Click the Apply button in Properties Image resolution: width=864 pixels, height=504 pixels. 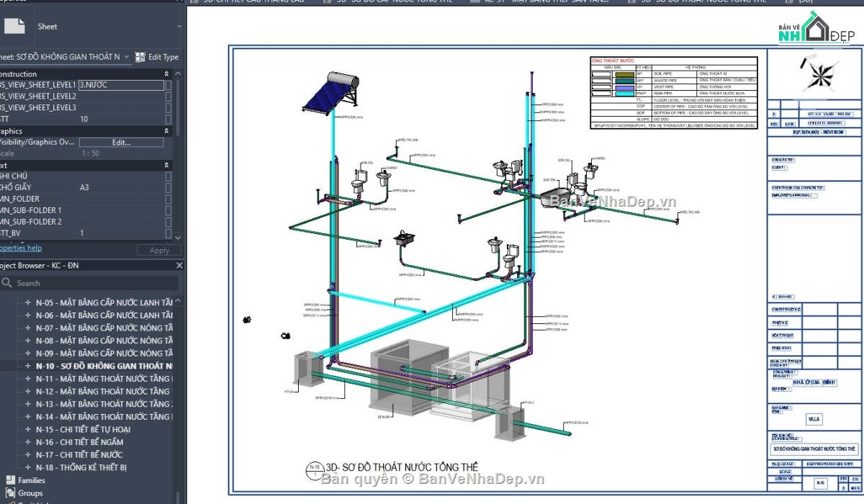click(159, 251)
